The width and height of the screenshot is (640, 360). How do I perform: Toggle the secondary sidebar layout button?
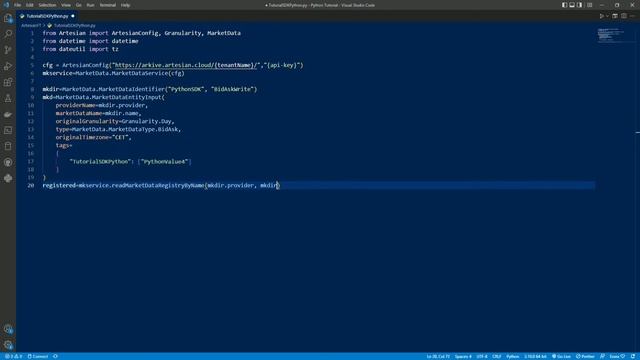click(579, 5)
